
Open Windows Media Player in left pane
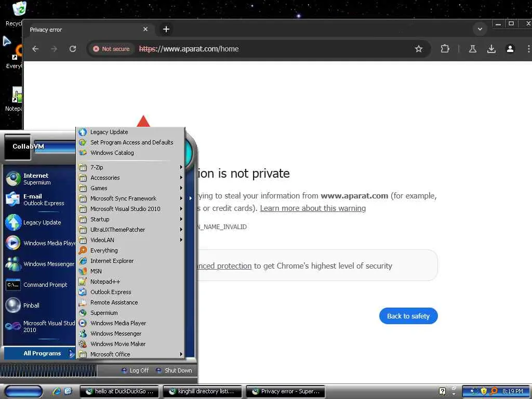(x=39, y=243)
